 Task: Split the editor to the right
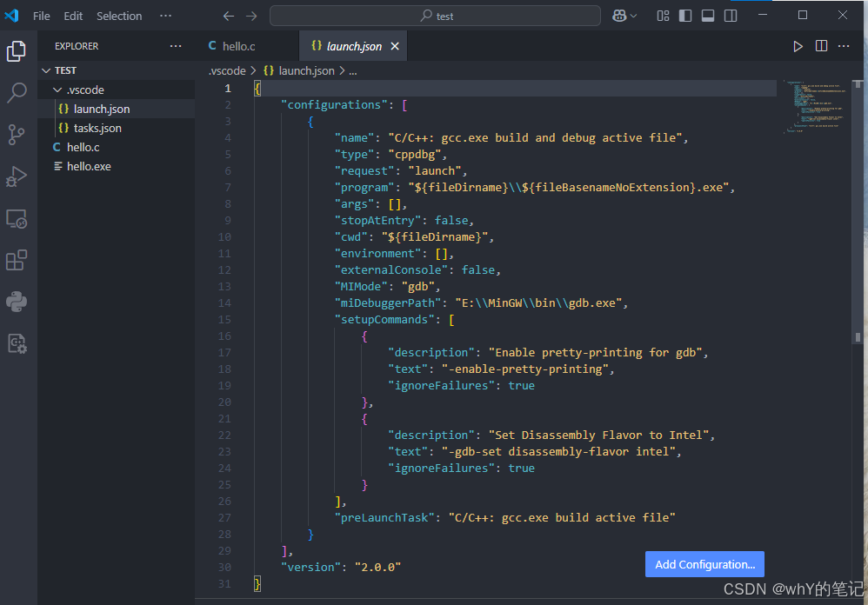point(822,46)
